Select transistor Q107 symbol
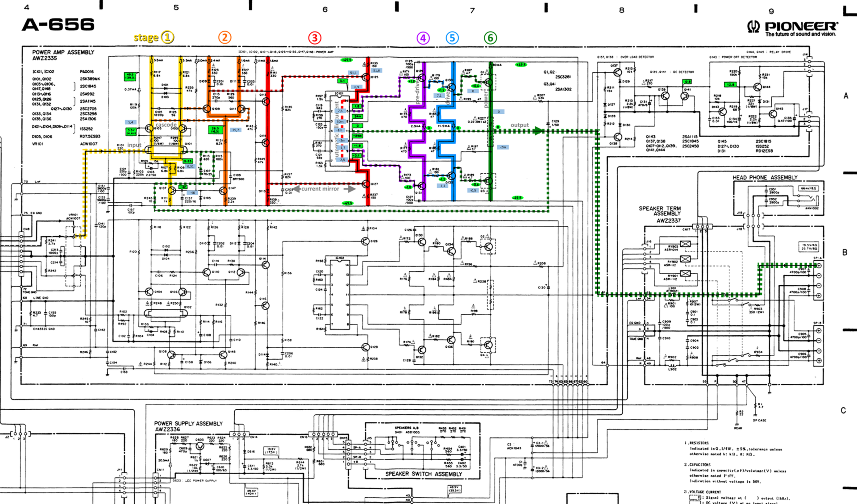The image size is (857, 504). click(x=172, y=191)
